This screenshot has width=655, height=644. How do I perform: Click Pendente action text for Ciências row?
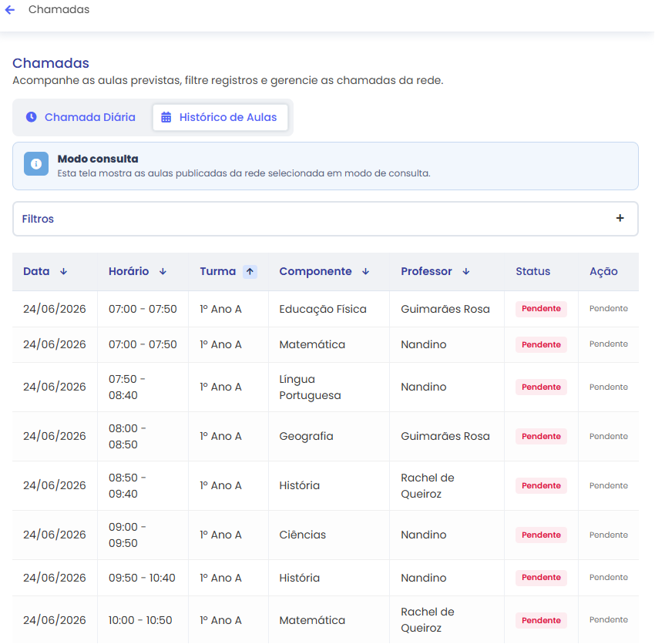point(609,535)
